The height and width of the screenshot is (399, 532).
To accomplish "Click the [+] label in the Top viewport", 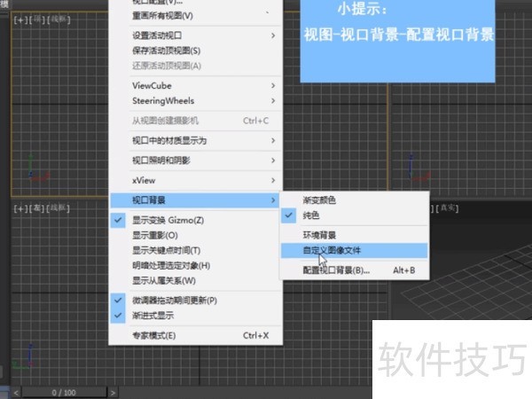I will pos(19,18).
